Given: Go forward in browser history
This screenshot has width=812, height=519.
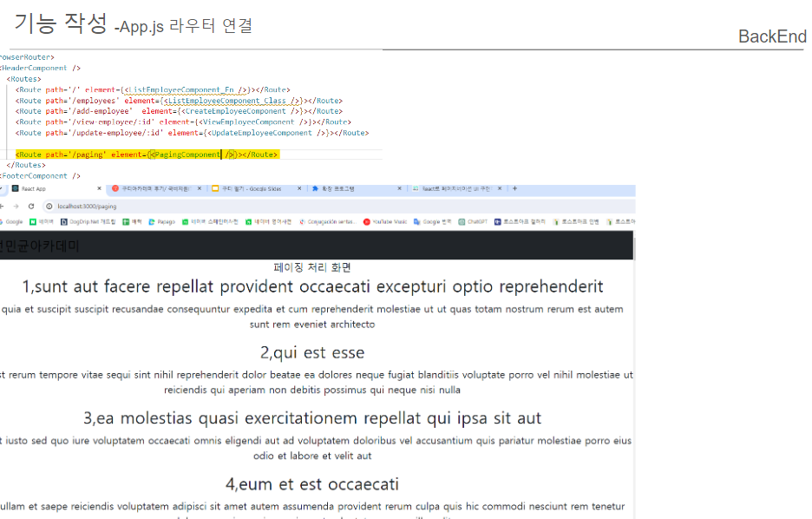Looking at the screenshot, I should 16,207.
